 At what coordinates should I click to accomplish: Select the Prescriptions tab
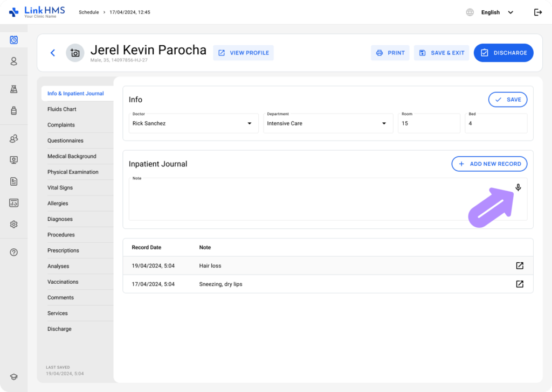[63, 250]
